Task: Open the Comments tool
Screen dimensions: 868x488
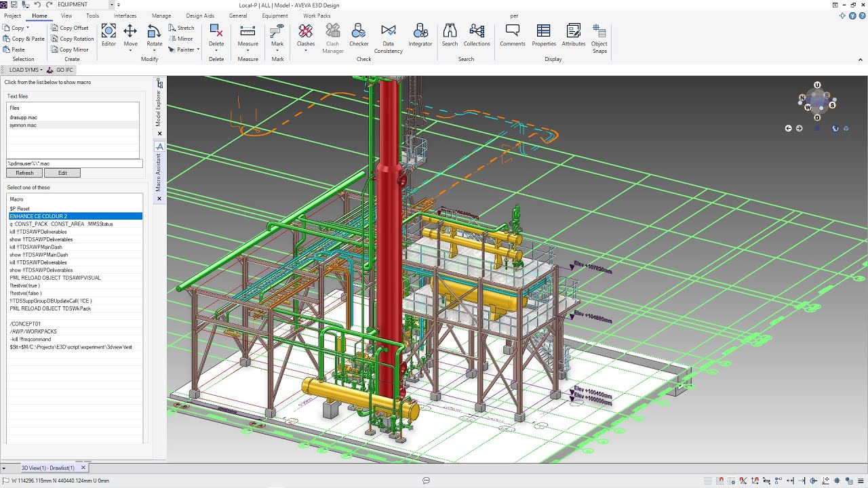Action: pos(513,35)
